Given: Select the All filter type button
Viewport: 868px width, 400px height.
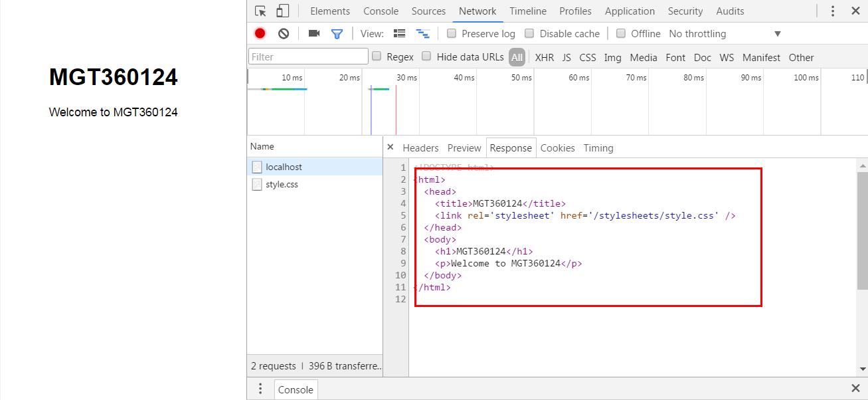Looking at the screenshot, I should tap(517, 57).
